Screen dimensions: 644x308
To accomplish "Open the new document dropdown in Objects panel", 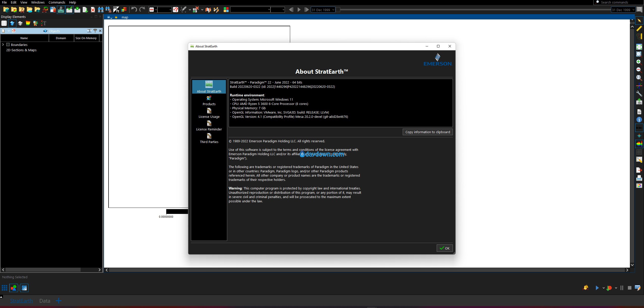I will coord(9,31).
